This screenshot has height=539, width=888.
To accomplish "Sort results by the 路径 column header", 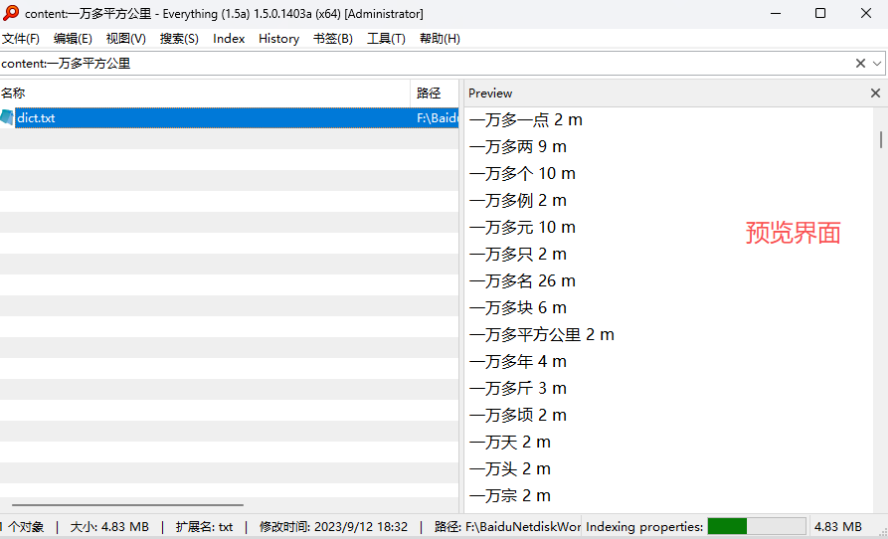I will click(434, 93).
